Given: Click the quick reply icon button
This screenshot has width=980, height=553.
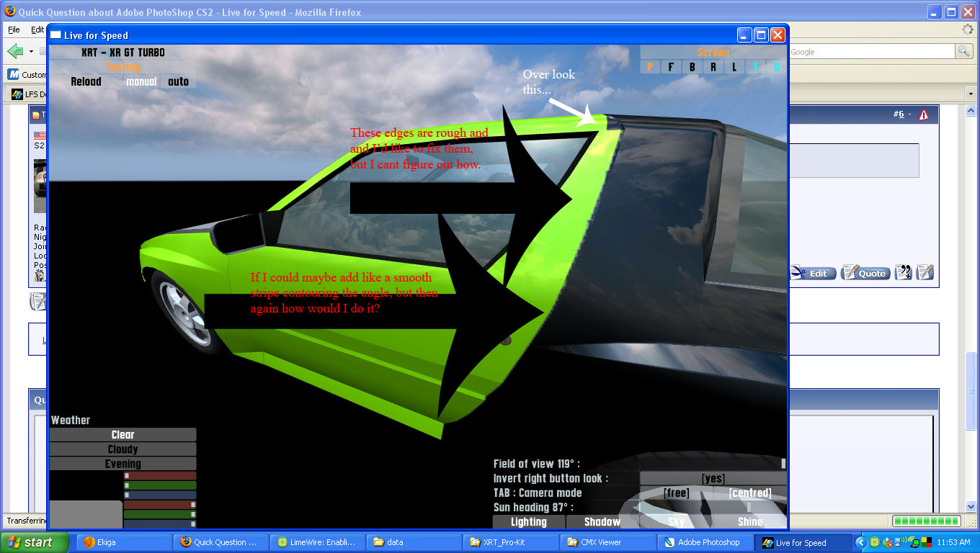Looking at the screenshot, I should pyautogui.click(x=925, y=272).
